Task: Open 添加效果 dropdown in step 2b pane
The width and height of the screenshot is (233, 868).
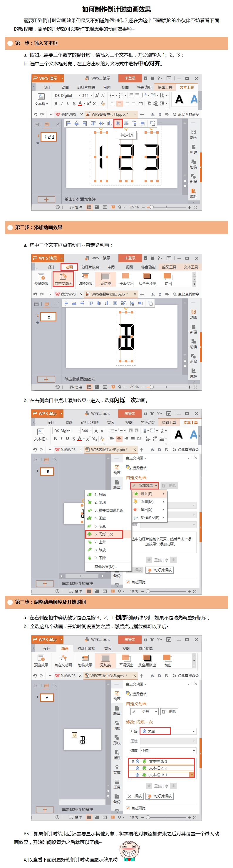Action: pos(145,486)
